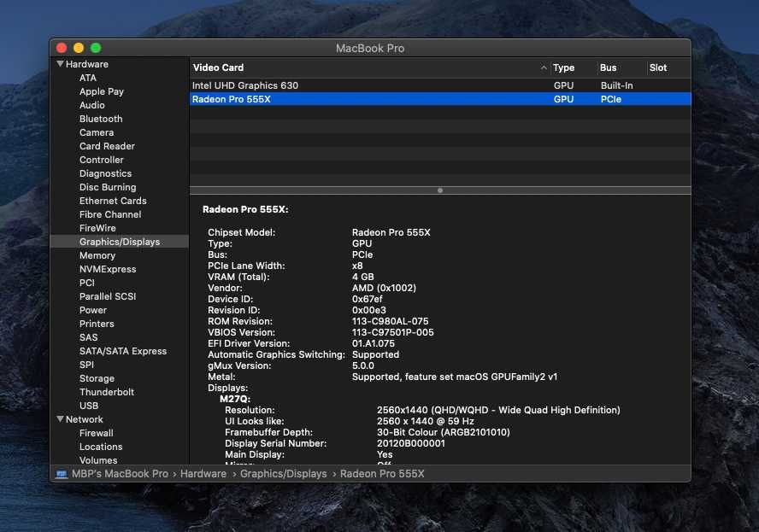Click the Device ID value 0x67ef

point(368,299)
